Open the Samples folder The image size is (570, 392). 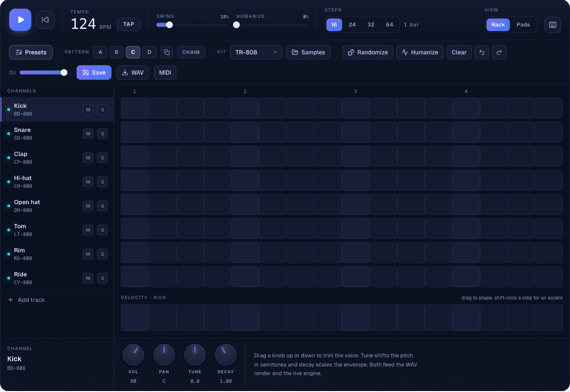[x=308, y=52]
